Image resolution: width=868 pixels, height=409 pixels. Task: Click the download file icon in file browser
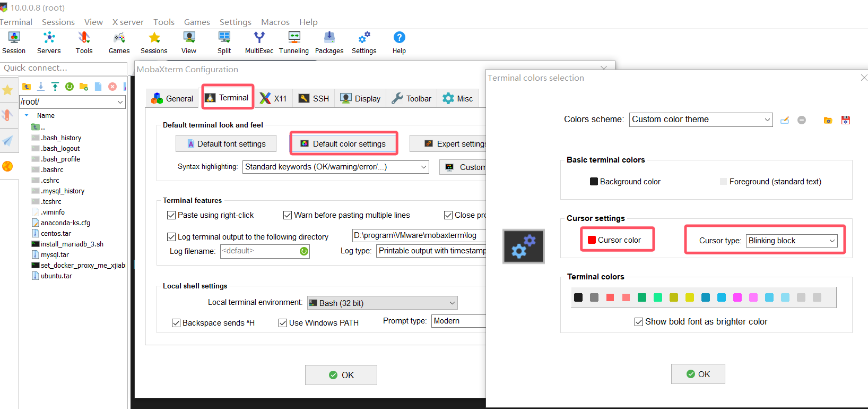41,87
